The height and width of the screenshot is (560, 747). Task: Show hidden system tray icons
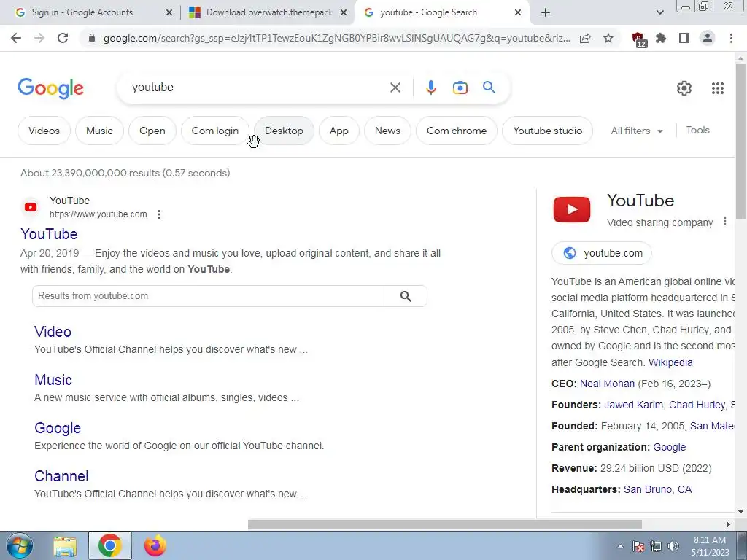click(x=620, y=547)
